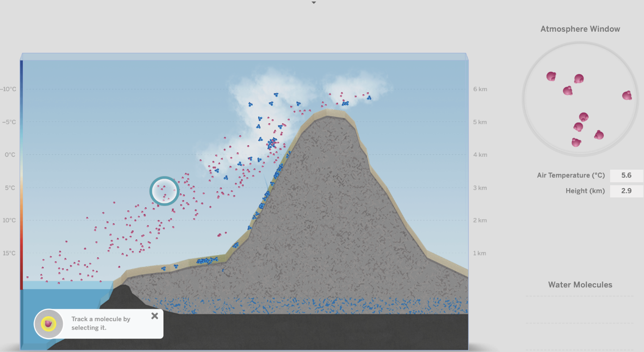Screen dimensions: 644x352
Task: Click the yellow-ringed molecule icon in the hint
Action: [48, 324]
